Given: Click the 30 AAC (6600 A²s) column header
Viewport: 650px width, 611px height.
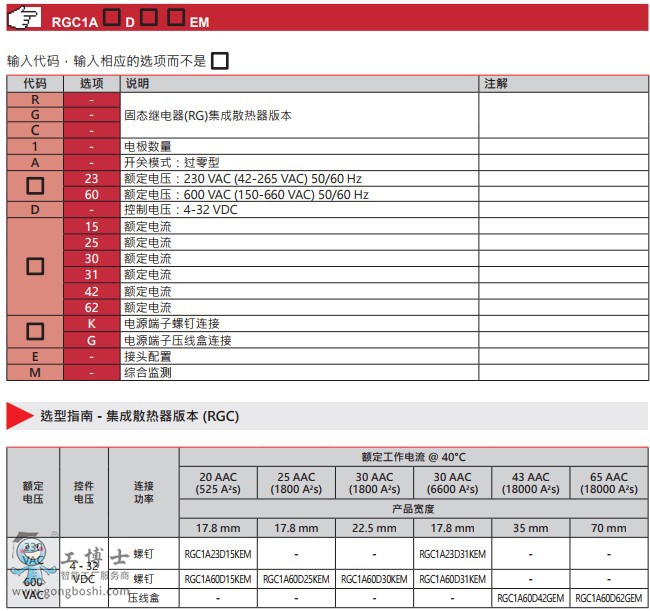Looking at the screenshot, I should (x=452, y=484).
